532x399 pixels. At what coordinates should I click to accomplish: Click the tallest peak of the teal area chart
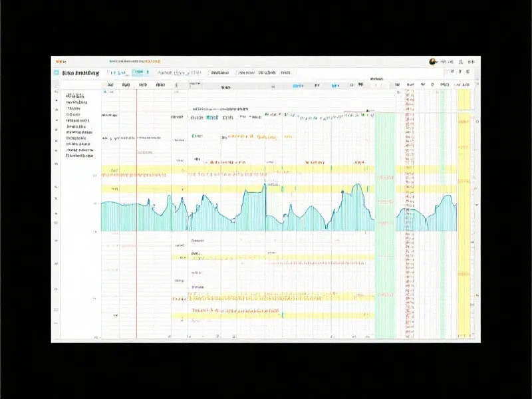point(265,185)
